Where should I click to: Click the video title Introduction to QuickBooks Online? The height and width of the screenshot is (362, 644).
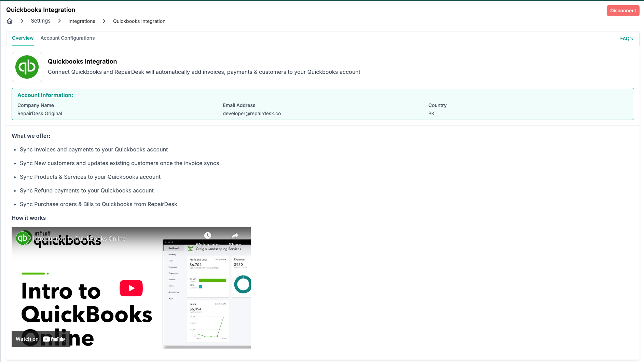pyautogui.click(x=80, y=239)
